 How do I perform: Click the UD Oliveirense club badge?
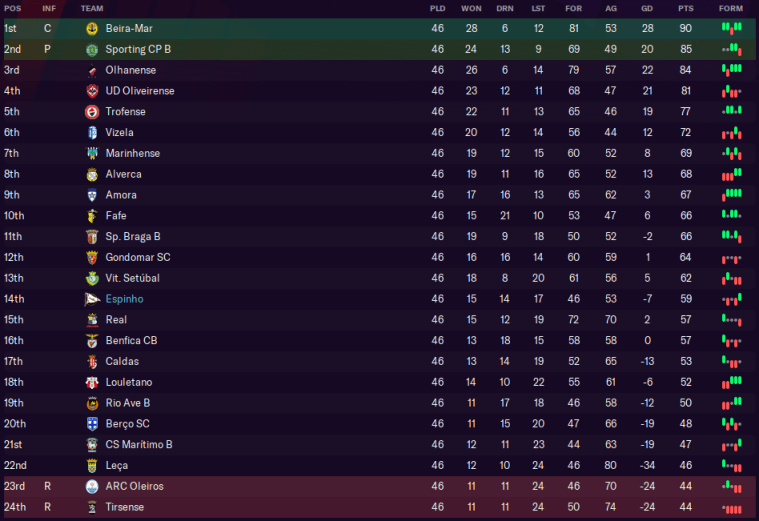click(x=92, y=91)
